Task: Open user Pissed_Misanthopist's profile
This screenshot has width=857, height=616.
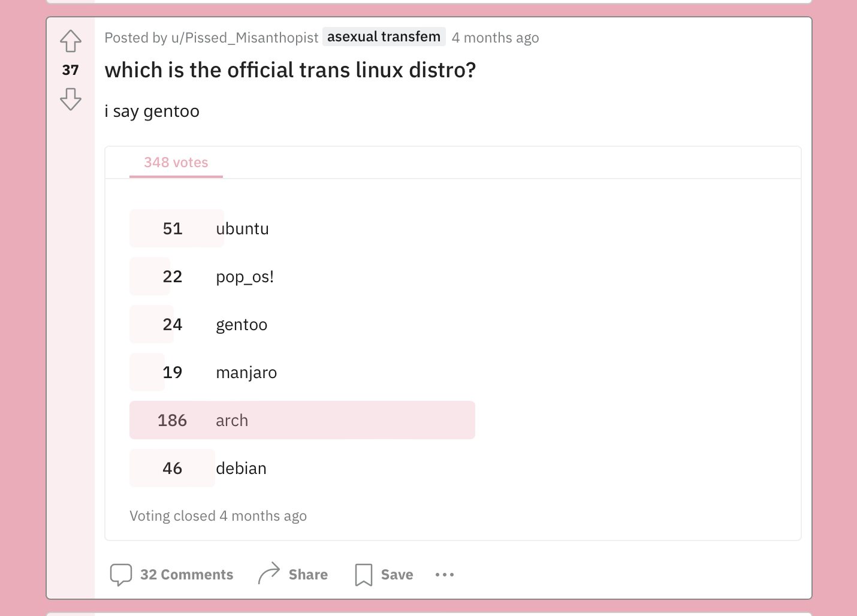Action: pos(245,38)
